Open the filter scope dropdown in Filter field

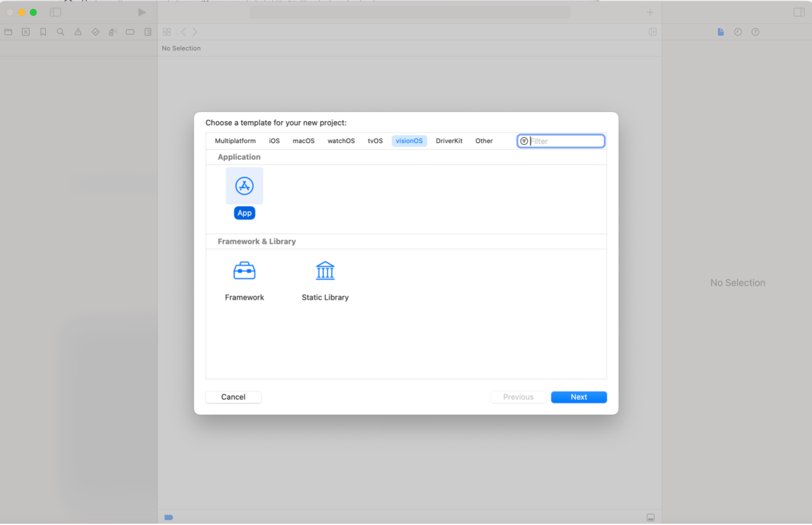[x=524, y=141]
